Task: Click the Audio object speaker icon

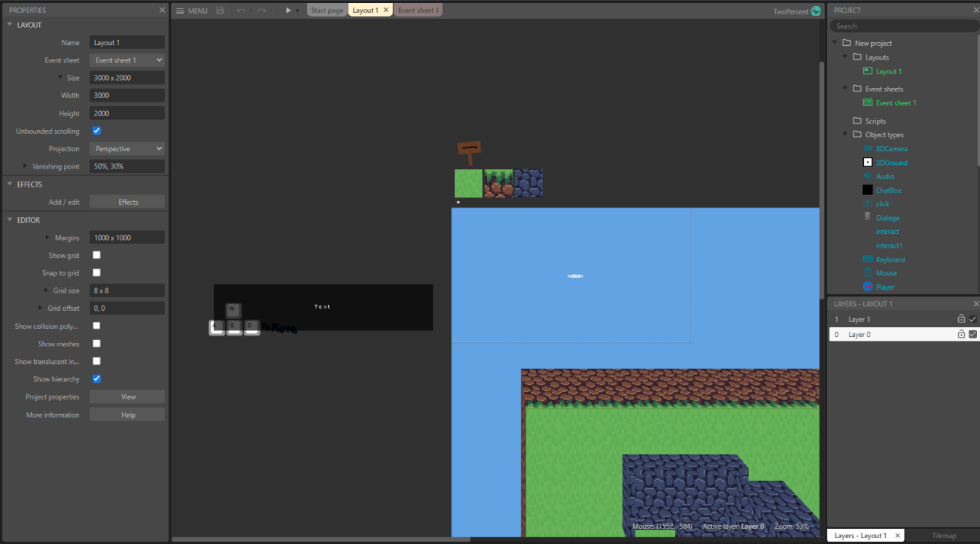Action: pos(867,176)
